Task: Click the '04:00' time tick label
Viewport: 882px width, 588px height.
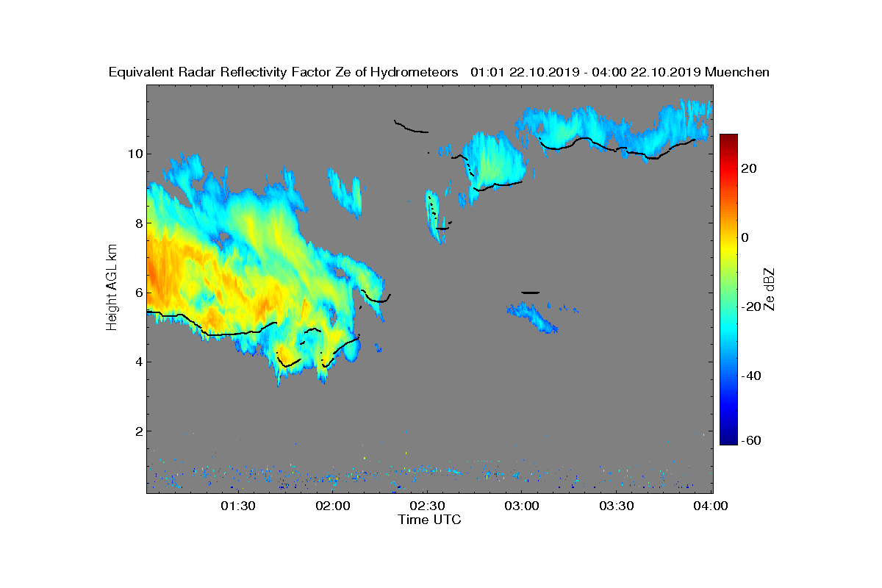Action: click(x=711, y=506)
